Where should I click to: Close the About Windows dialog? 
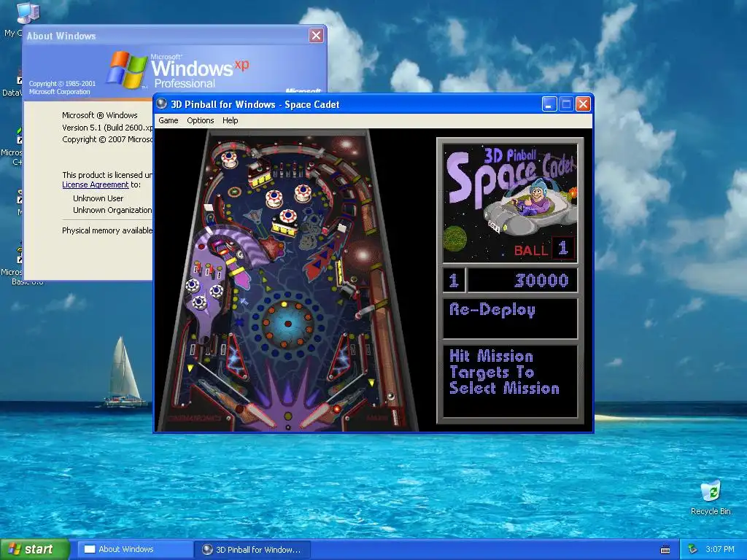tap(316, 35)
